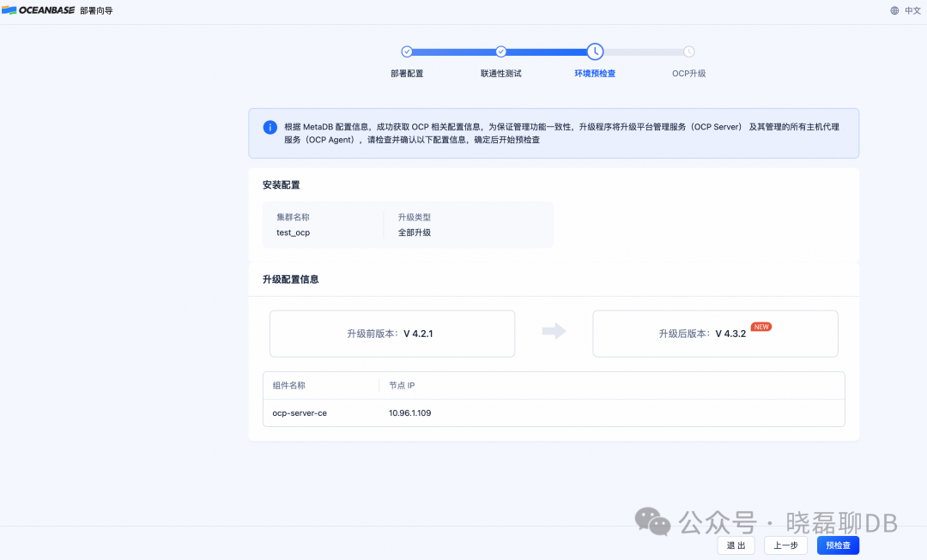Click the OceanBase logo
Viewport: 927px width, 560px height.
click(39, 10)
